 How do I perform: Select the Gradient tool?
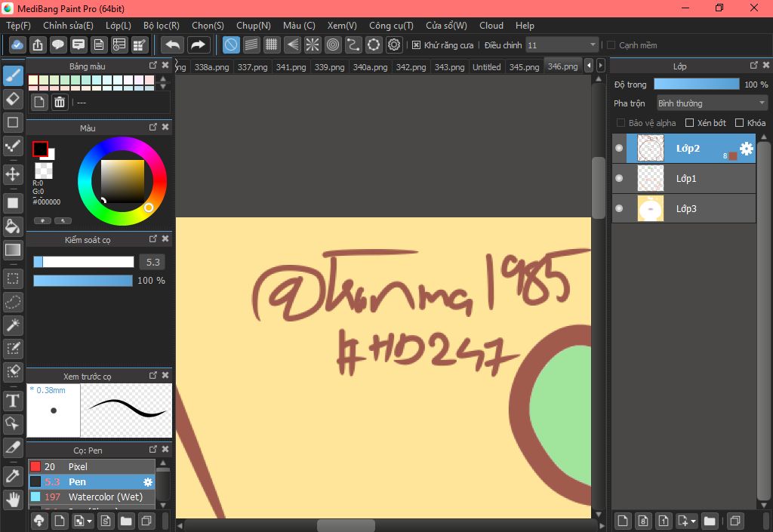pos(13,250)
